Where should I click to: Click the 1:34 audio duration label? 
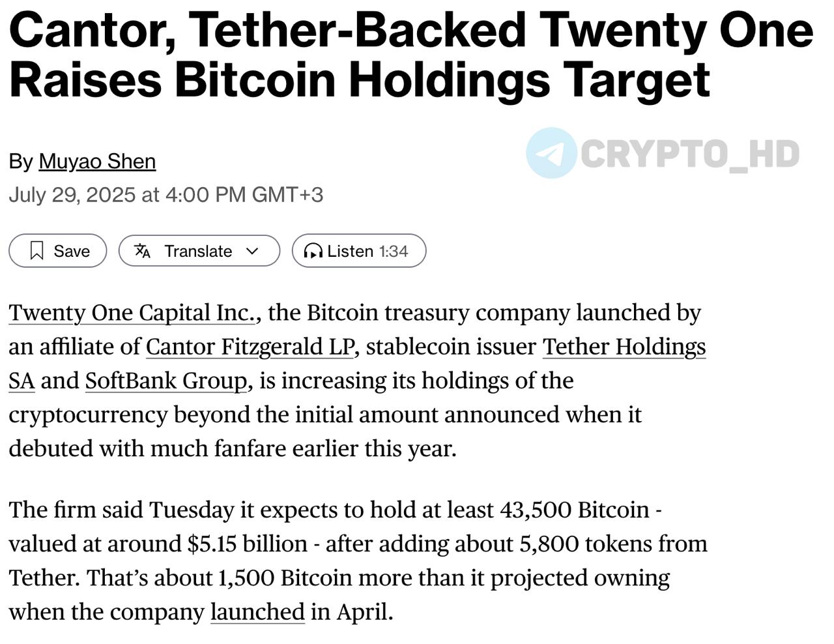(x=394, y=251)
